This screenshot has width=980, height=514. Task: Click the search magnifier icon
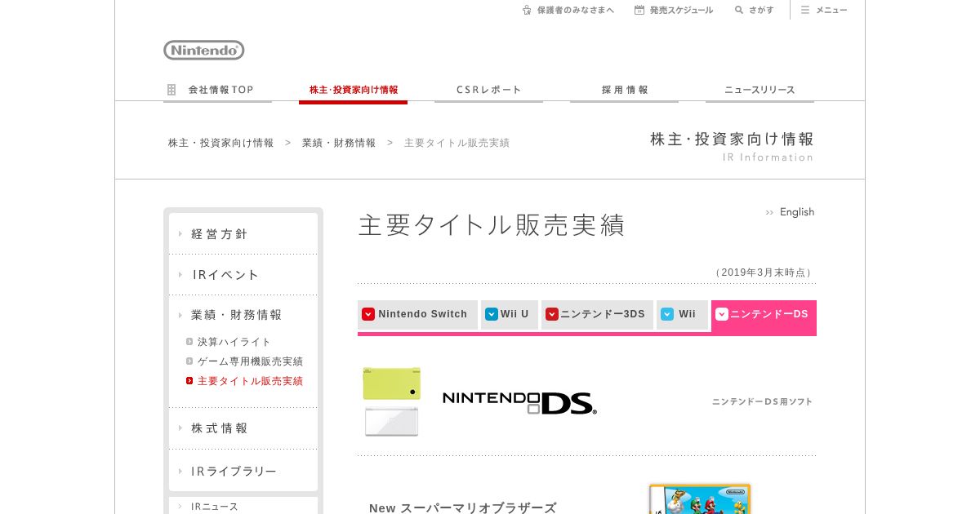tap(739, 10)
